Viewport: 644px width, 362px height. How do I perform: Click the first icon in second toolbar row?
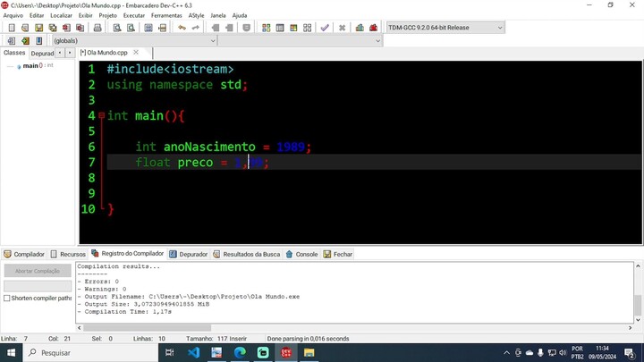(12, 40)
